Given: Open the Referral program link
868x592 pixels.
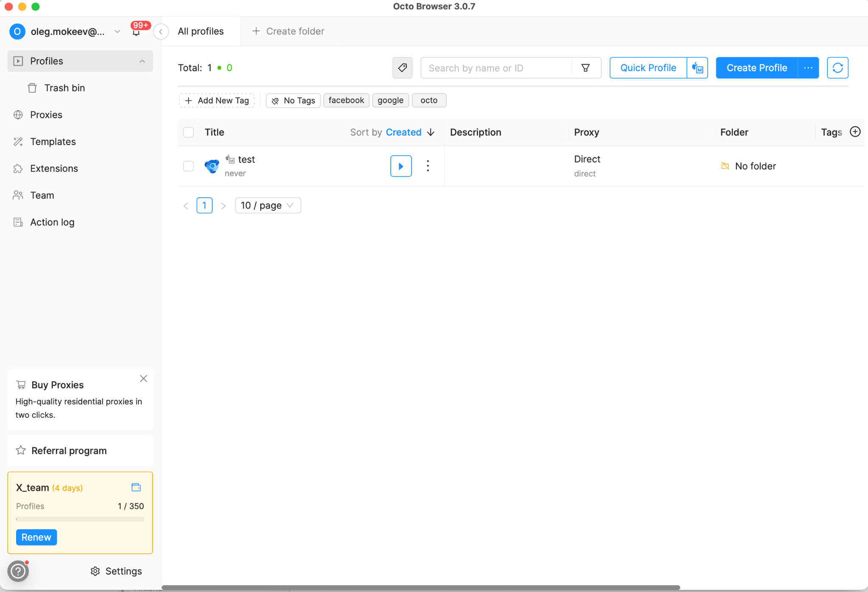Looking at the screenshot, I should pos(80,450).
